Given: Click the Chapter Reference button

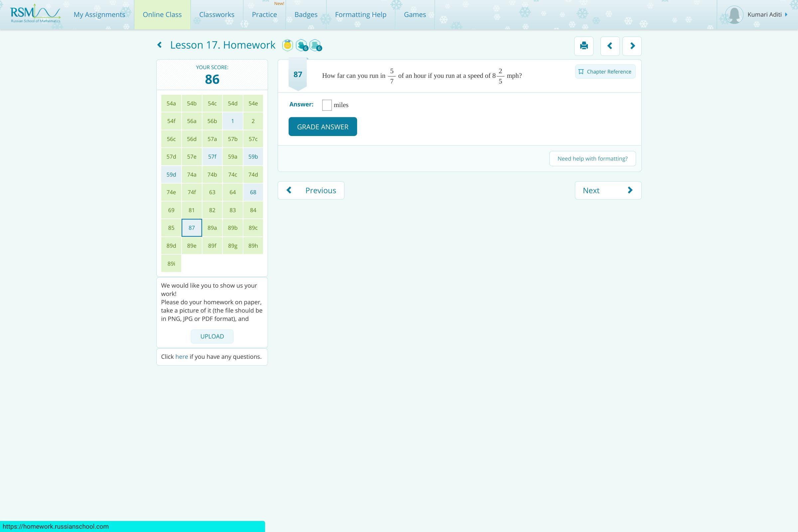Looking at the screenshot, I should click(x=605, y=71).
